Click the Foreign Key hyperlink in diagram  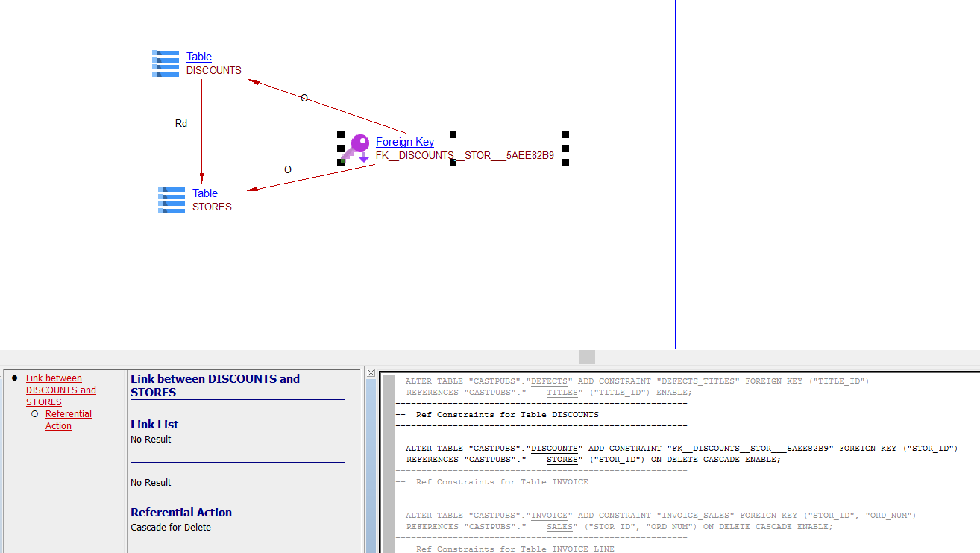pyautogui.click(x=404, y=142)
